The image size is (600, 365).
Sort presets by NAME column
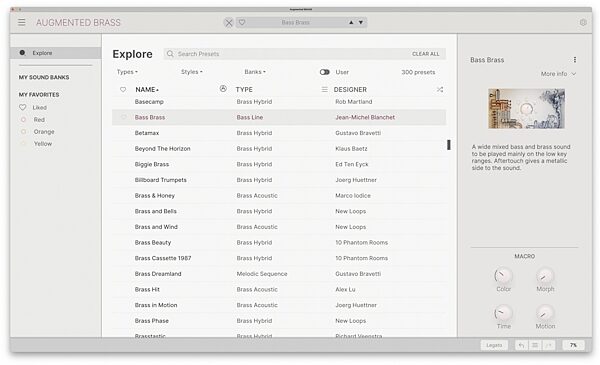point(147,90)
